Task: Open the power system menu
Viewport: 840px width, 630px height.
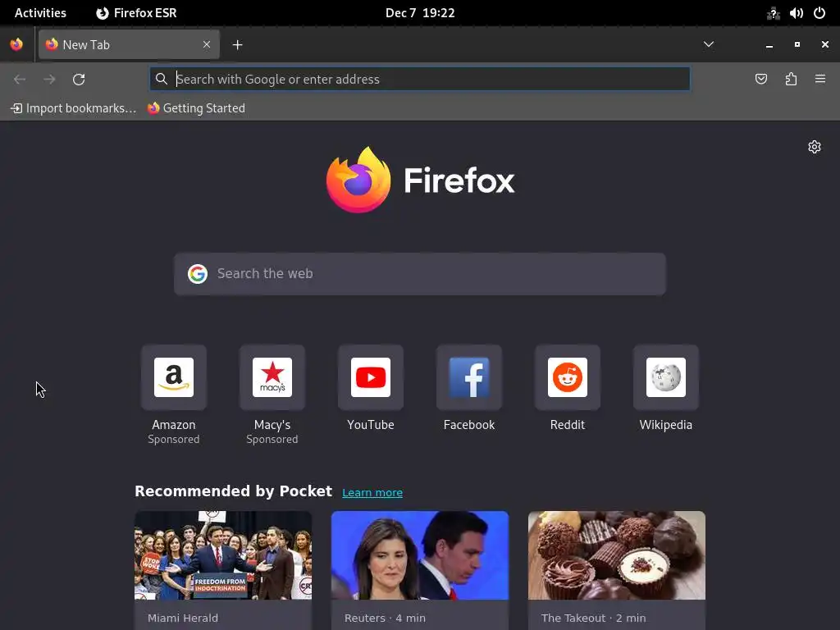Action: (819, 13)
